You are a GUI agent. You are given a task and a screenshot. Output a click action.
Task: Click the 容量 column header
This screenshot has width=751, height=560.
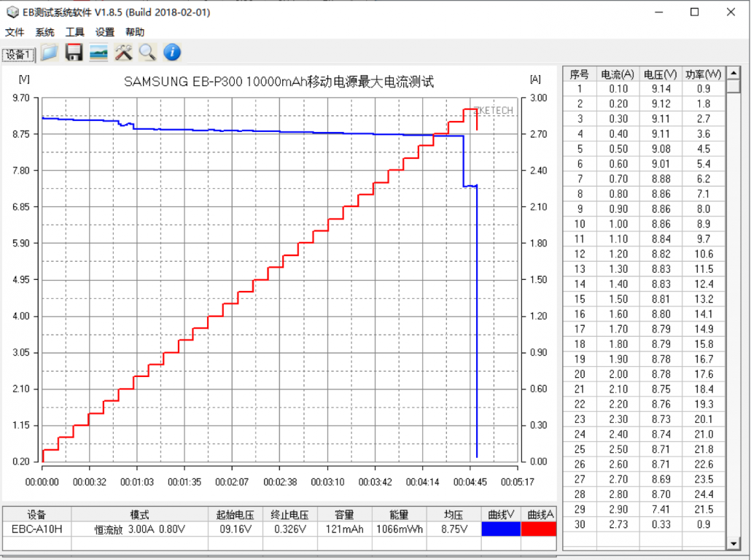click(x=344, y=515)
